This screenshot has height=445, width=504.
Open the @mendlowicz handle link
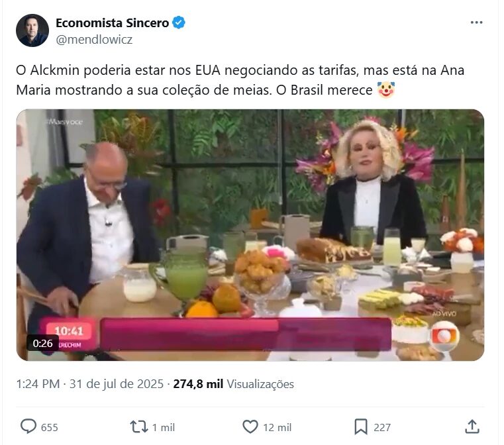pyautogui.click(x=94, y=39)
